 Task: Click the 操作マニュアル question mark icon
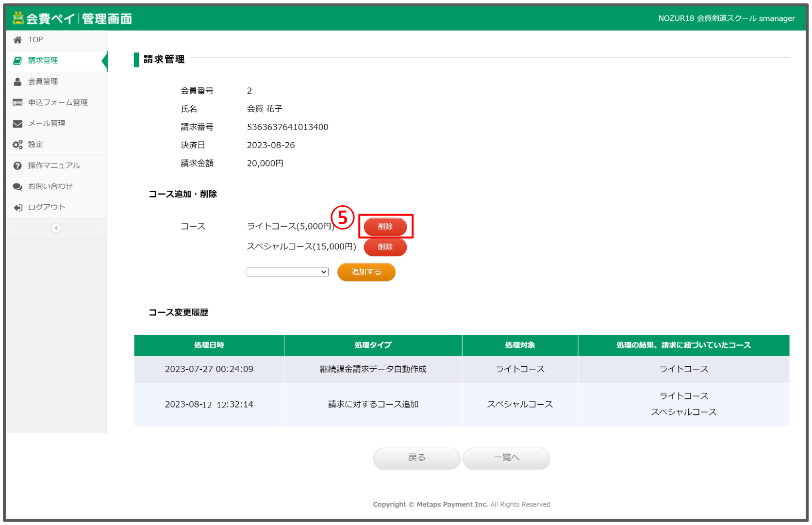[17, 165]
